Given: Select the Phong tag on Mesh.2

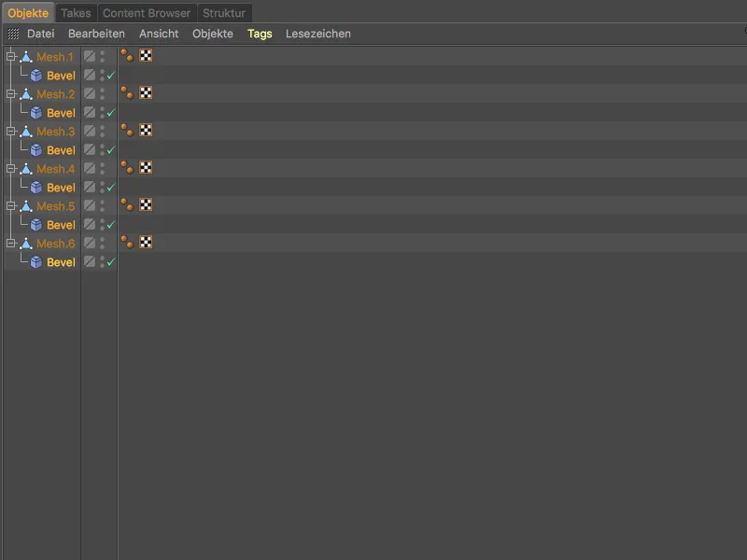Looking at the screenshot, I should click(127, 92).
